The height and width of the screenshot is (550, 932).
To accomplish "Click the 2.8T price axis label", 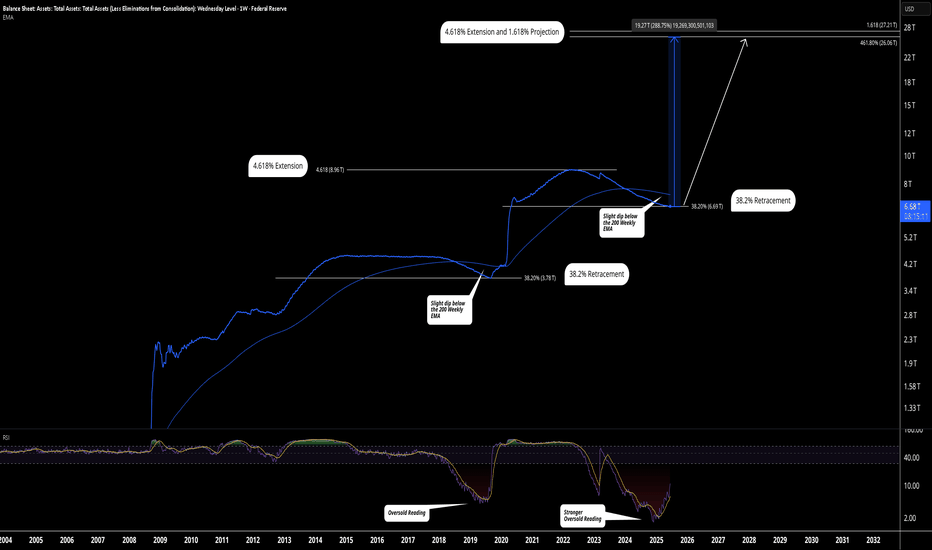I will pyautogui.click(x=910, y=315).
